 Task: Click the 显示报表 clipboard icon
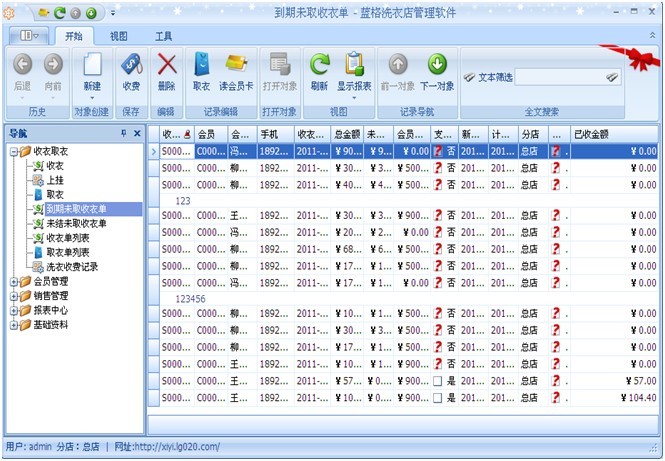[x=354, y=64]
